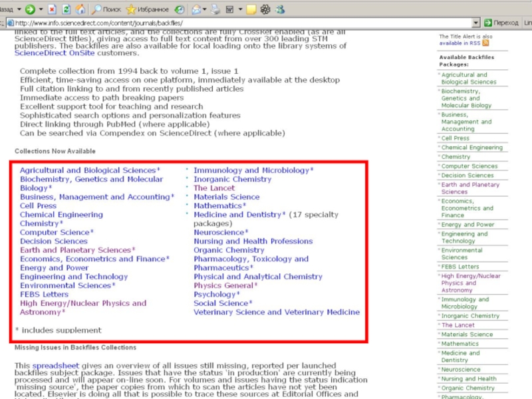The width and height of the screenshot is (532, 399).
Task: Open the Forward button history dropdown arrow
Action: pyautogui.click(x=41, y=9)
